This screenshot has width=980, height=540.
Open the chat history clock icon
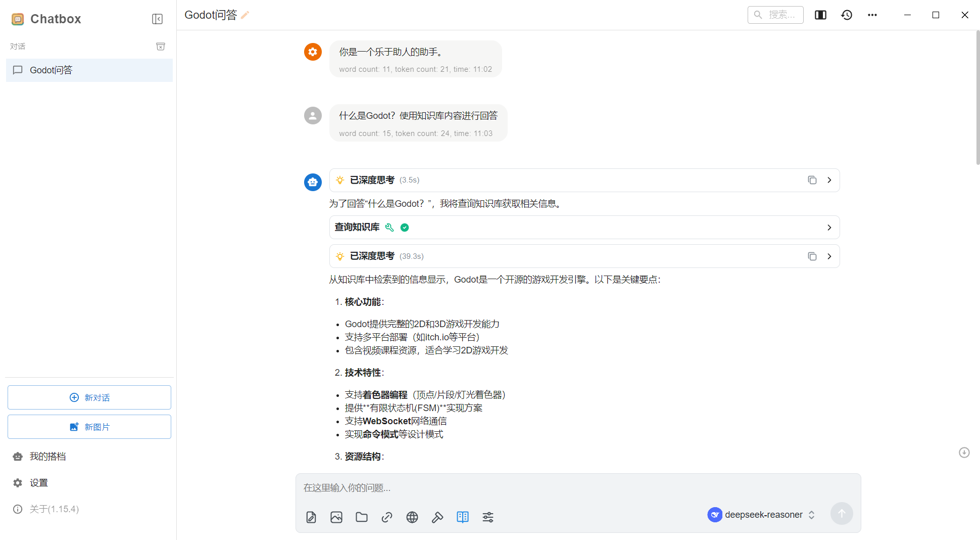(x=847, y=15)
